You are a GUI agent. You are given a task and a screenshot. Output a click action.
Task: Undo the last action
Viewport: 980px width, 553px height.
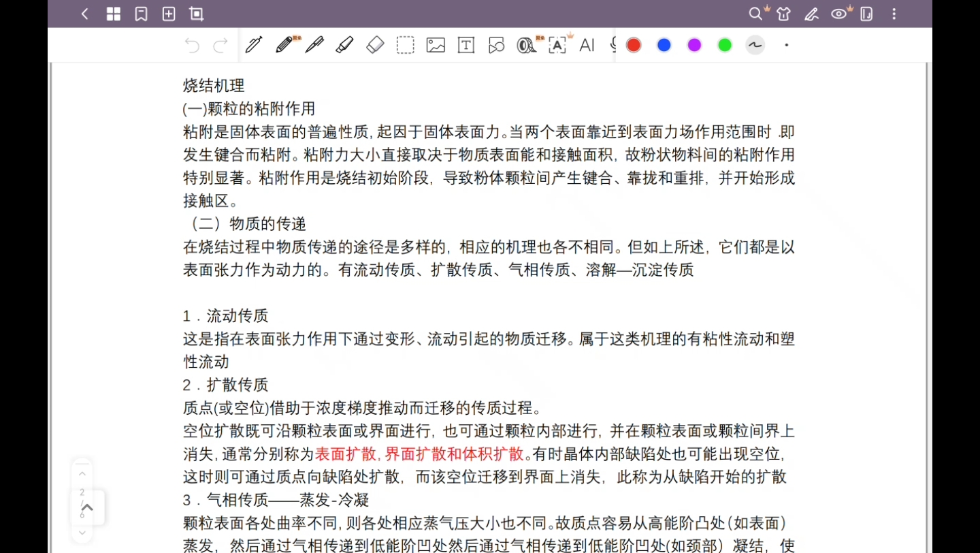point(192,46)
